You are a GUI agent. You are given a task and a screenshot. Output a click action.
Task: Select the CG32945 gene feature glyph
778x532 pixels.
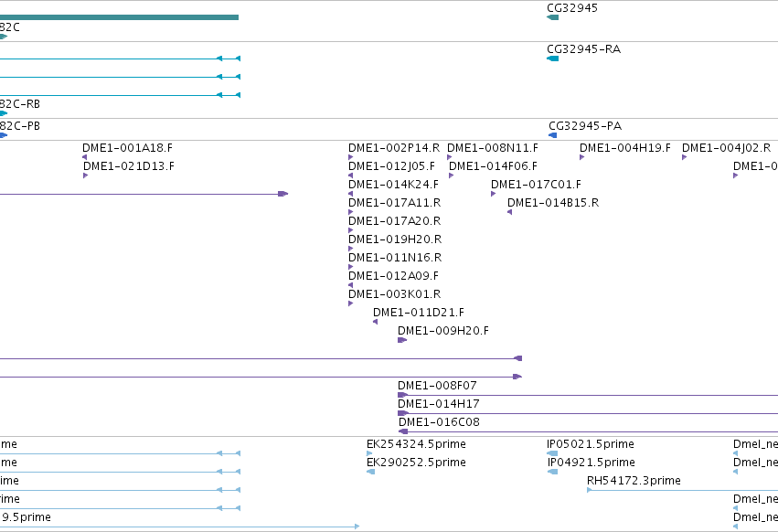553,17
